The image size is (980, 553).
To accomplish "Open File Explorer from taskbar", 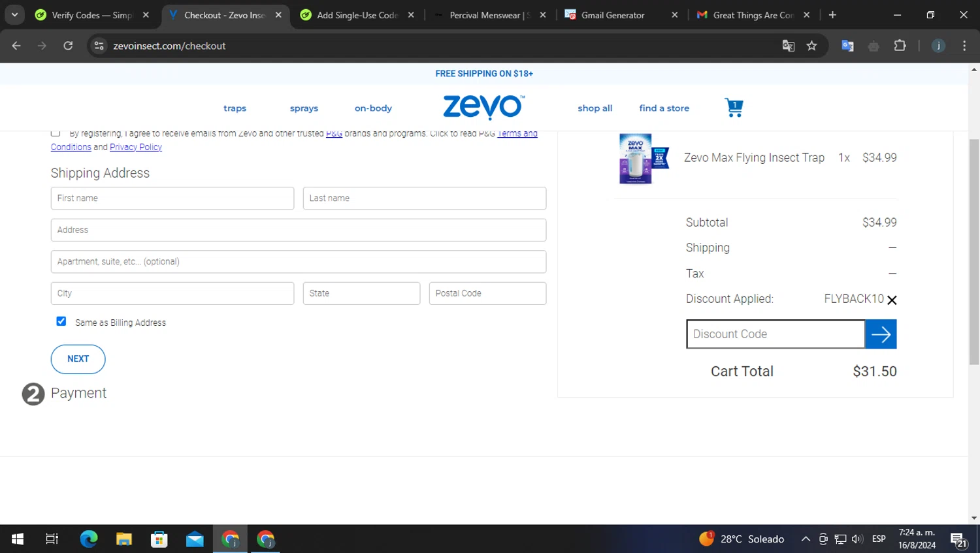I will point(124,539).
